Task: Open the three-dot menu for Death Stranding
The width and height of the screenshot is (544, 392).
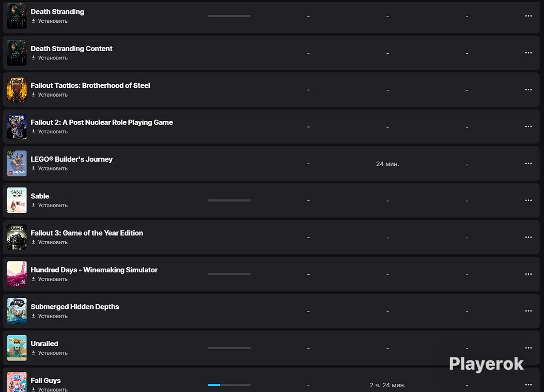Action: click(528, 16)
